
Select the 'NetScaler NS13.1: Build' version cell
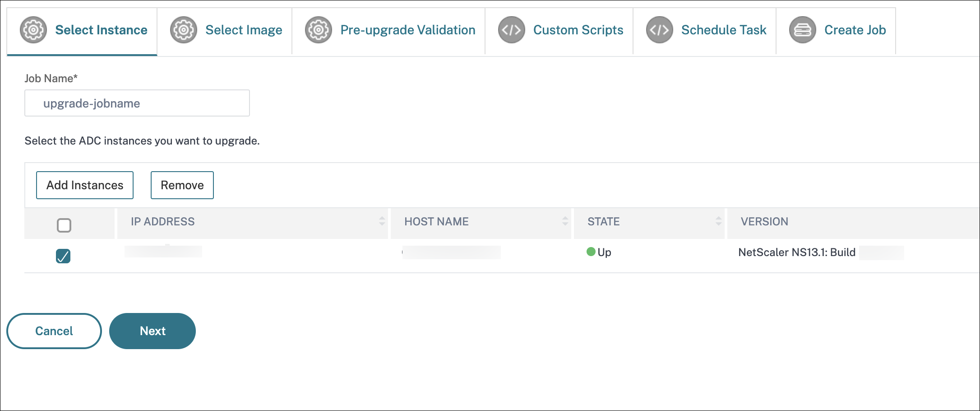[x=797, y=252]
